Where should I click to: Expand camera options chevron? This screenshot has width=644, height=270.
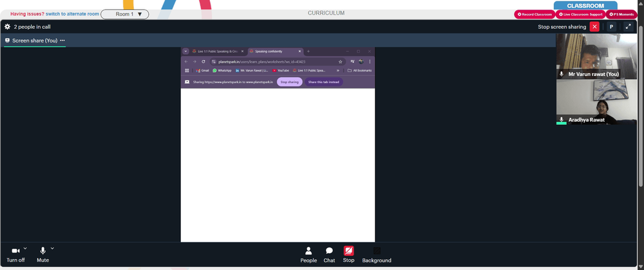[25, 248]
